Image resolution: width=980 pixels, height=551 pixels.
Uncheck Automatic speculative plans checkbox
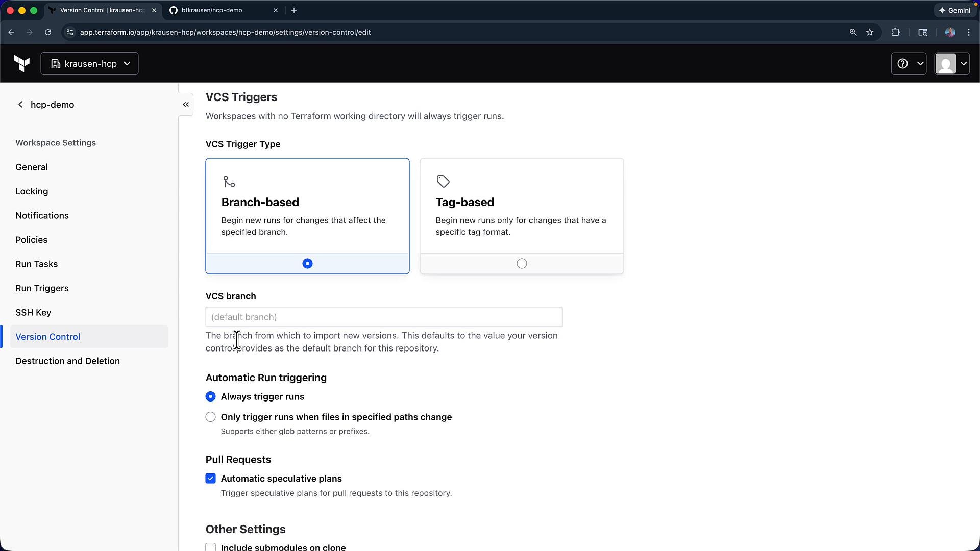coord(210,479)
